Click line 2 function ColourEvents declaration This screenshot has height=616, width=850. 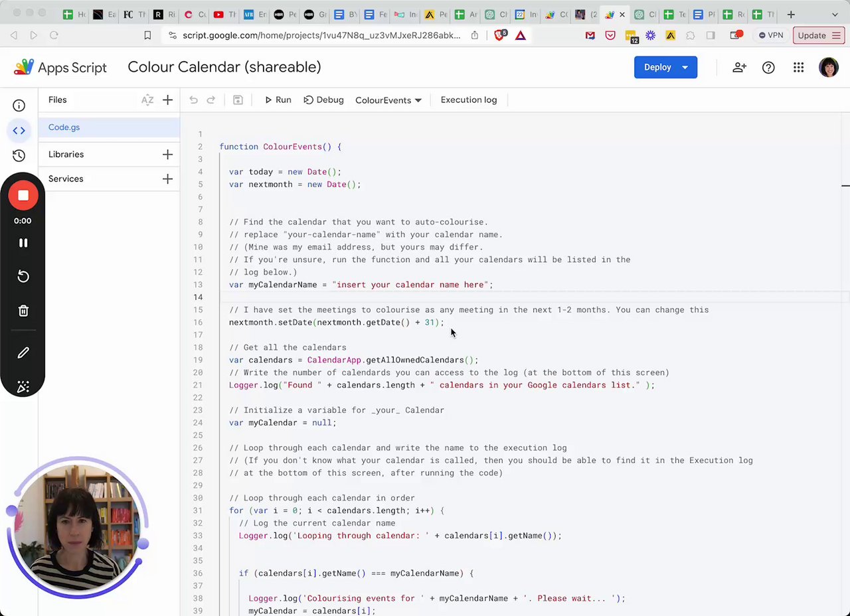point(280,147)
